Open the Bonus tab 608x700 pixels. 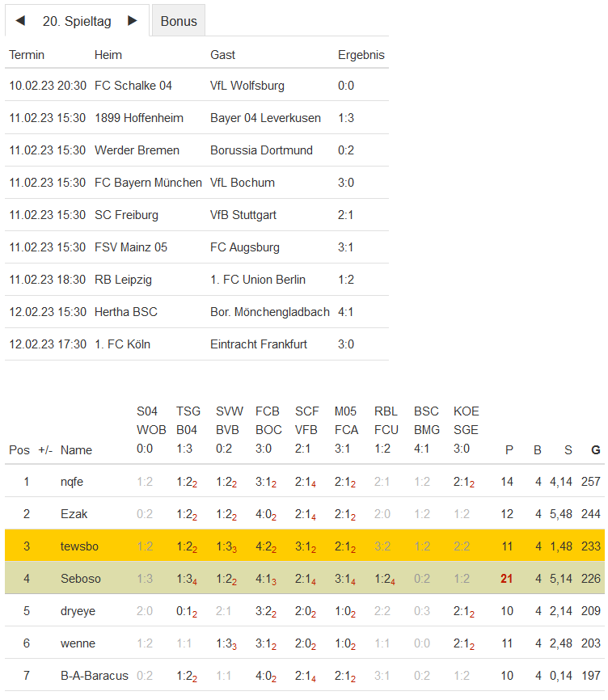(x=179, y=22)
